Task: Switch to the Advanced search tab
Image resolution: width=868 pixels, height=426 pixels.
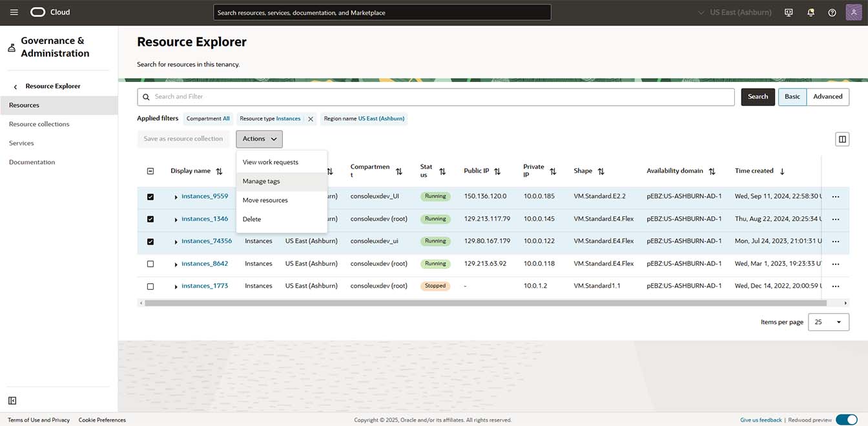Action: [x=828, y=96]
